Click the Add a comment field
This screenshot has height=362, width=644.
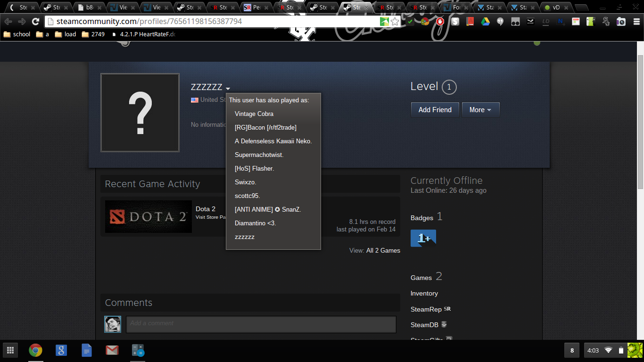(261, 324)
